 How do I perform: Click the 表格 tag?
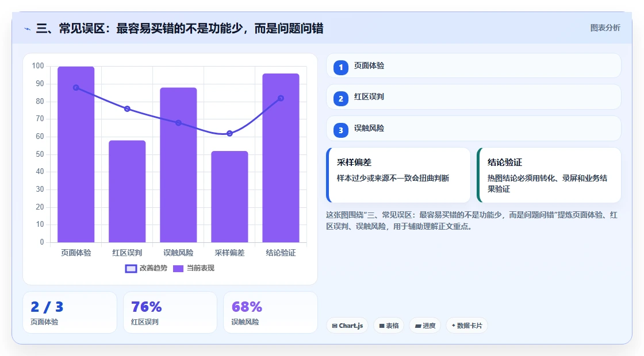pos(389,326)
